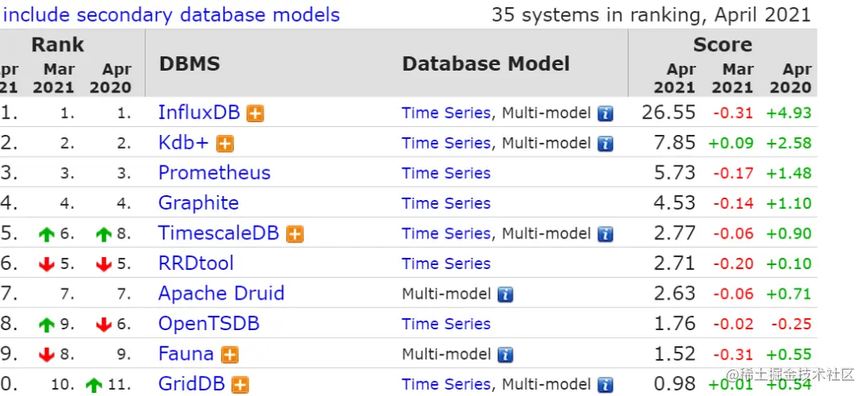Click the orange plus icon next to Kdb+

tap(225, 144)
